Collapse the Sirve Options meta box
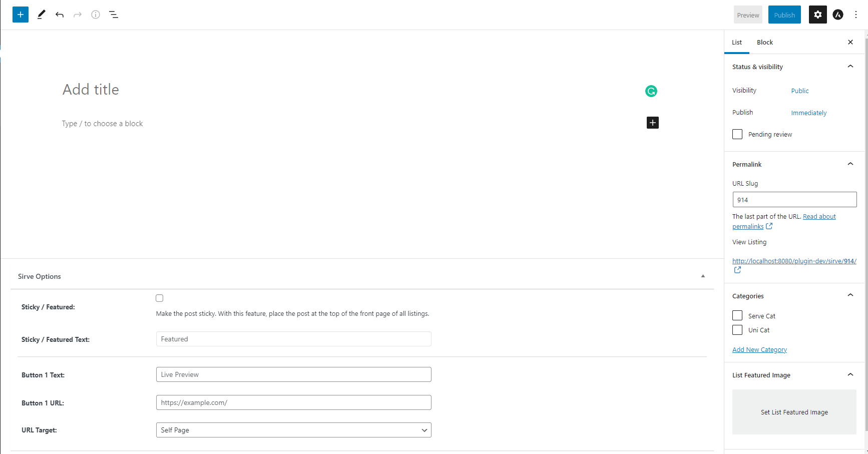The width and height of the screenshot is (868, 454). [703, 276]
